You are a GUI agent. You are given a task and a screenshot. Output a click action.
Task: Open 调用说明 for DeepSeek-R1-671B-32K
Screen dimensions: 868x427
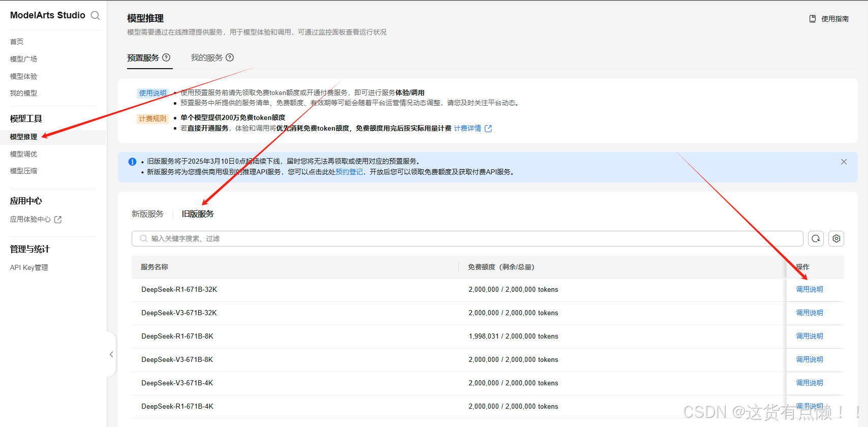pyautogui.click(x=810, y=289)
